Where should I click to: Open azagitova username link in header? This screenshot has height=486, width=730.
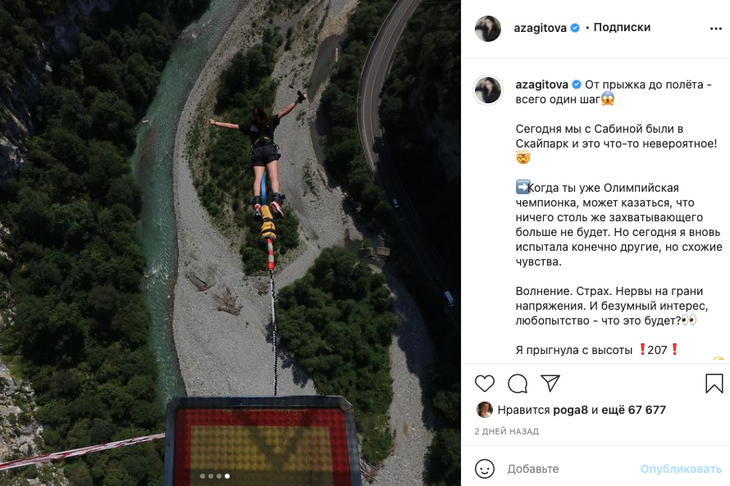(541, 28)
